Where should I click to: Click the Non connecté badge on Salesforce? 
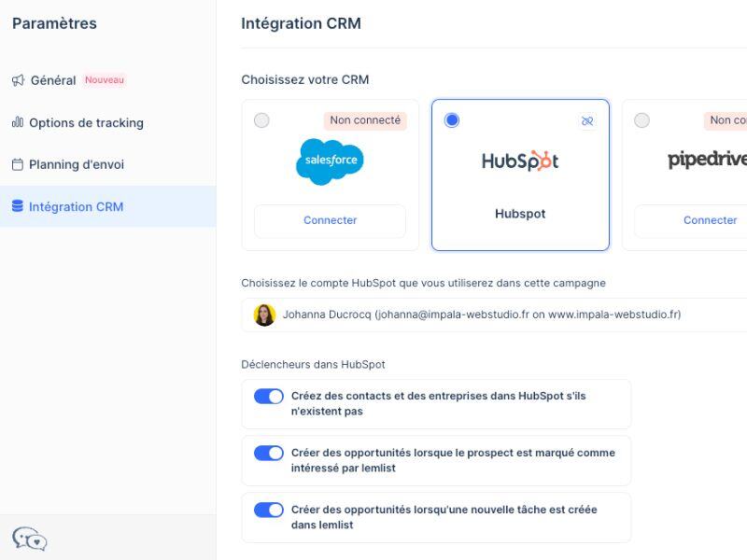(365, 120)
